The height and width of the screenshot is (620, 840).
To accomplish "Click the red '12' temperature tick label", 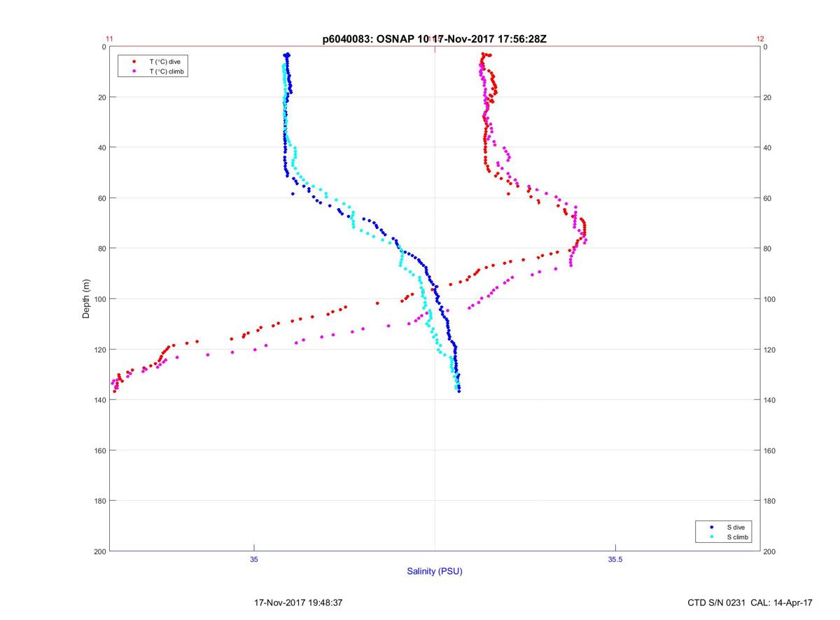I will coord(760,39).
